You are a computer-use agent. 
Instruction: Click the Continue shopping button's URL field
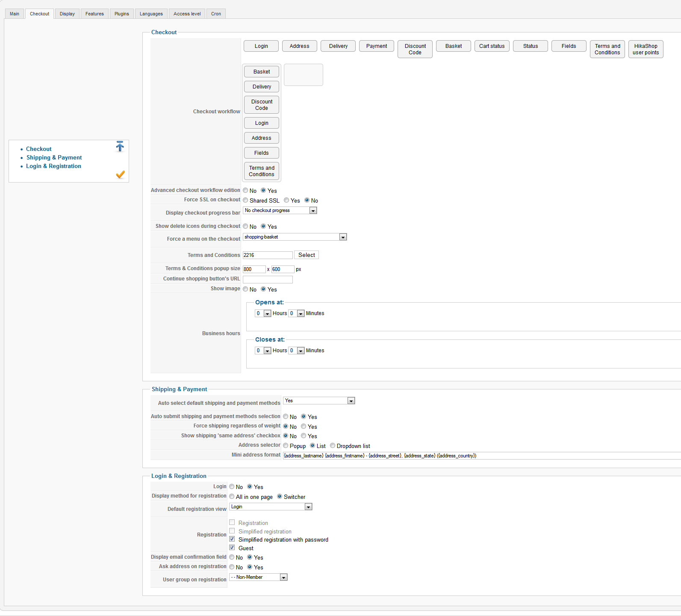(268, 280)
